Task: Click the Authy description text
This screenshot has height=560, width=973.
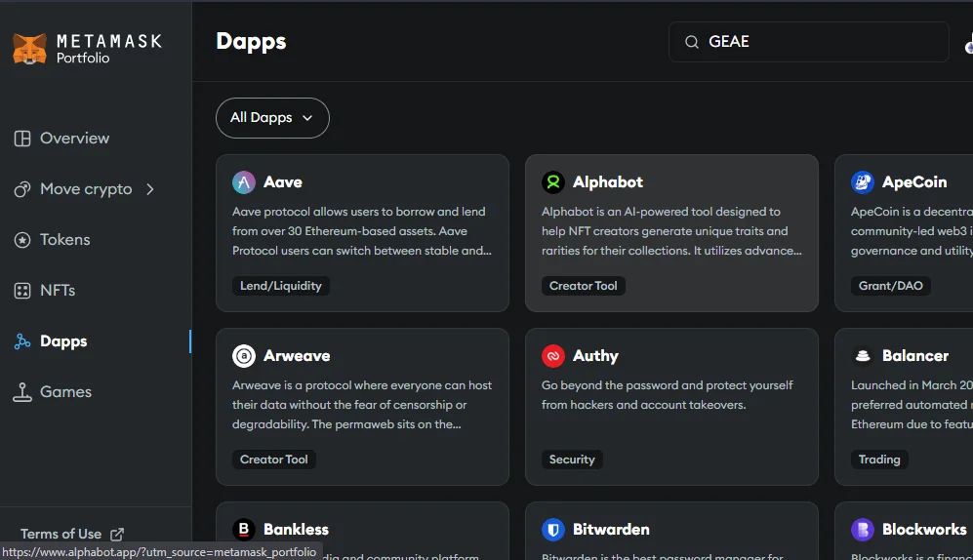Action: pos(668,395)
